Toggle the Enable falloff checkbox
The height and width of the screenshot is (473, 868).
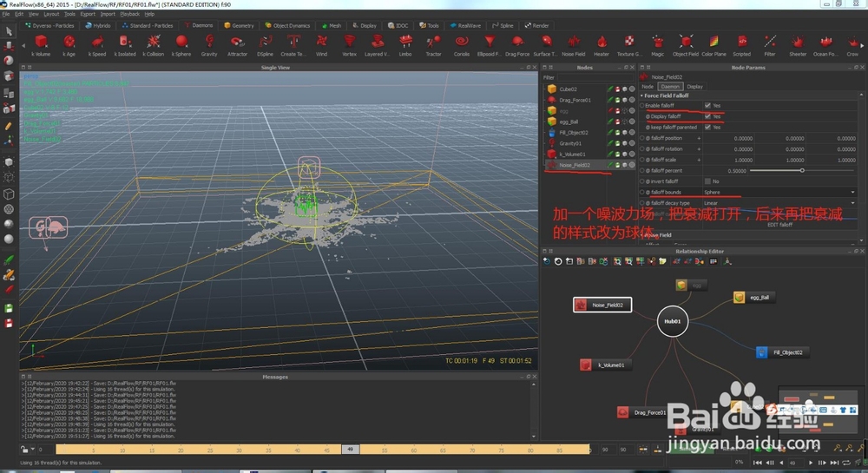707,105
